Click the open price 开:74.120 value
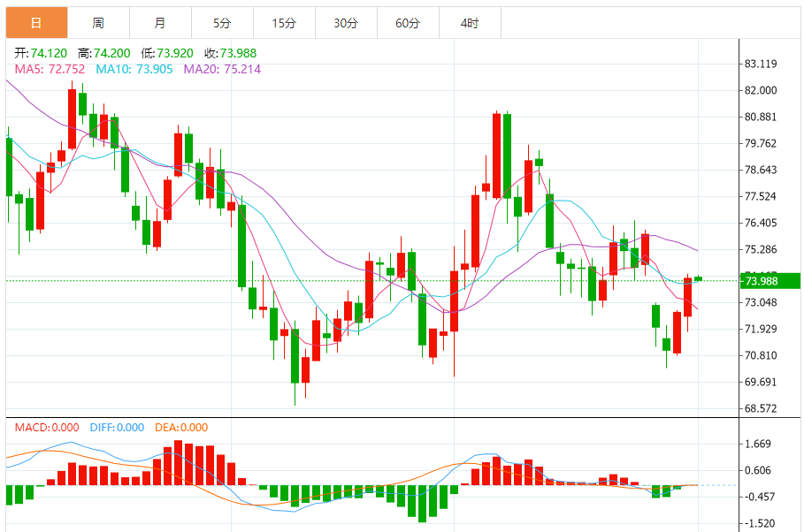 click(x=41, y=53)
